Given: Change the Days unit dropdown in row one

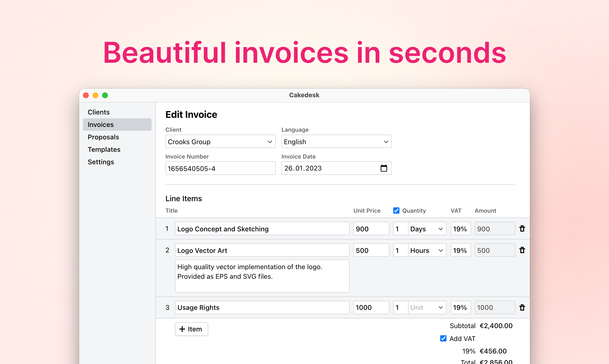Looking at the screenshot, I should tap(427, 229).
